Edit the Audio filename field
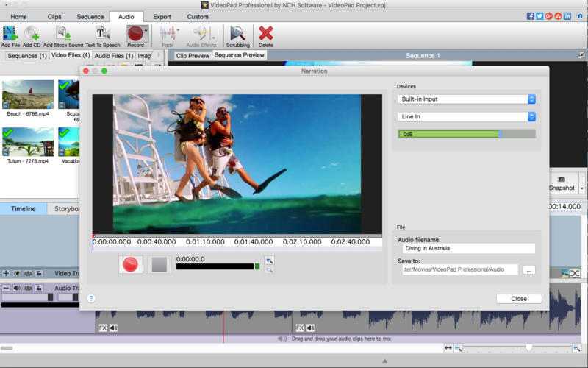The width and height of the screenshot is (588, 368). tap(469, 248)
